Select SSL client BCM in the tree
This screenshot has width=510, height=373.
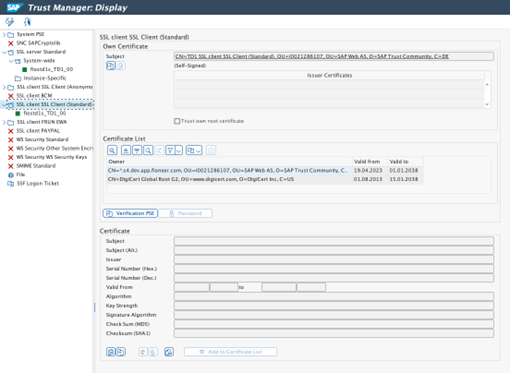tap(34, 96)
